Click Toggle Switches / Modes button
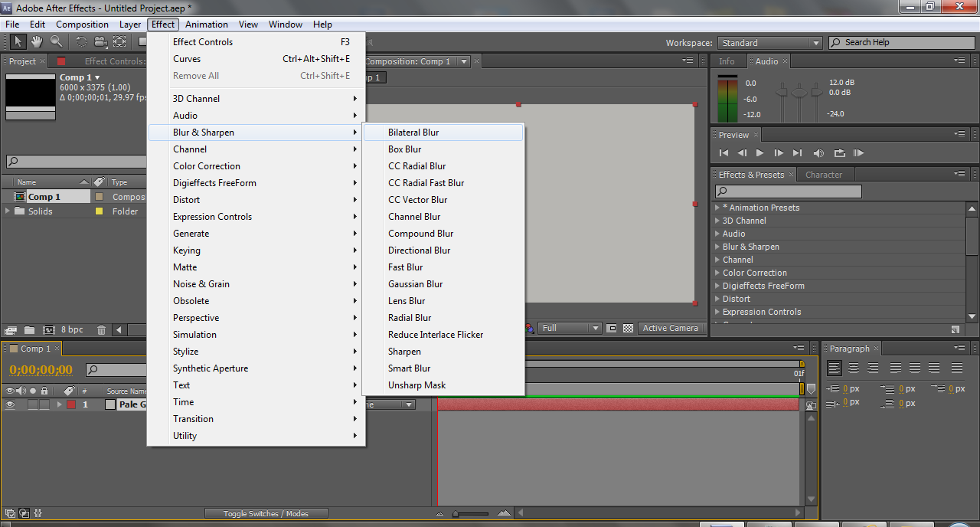Viewport: 980px width, 527px height. (266, 513)
